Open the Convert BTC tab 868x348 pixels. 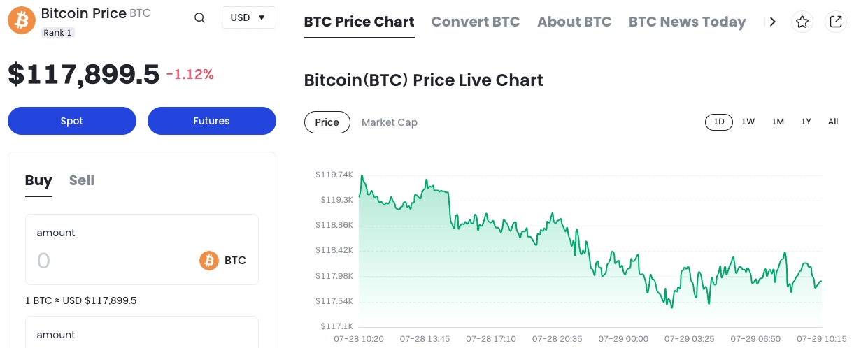(x=476, y=22)
